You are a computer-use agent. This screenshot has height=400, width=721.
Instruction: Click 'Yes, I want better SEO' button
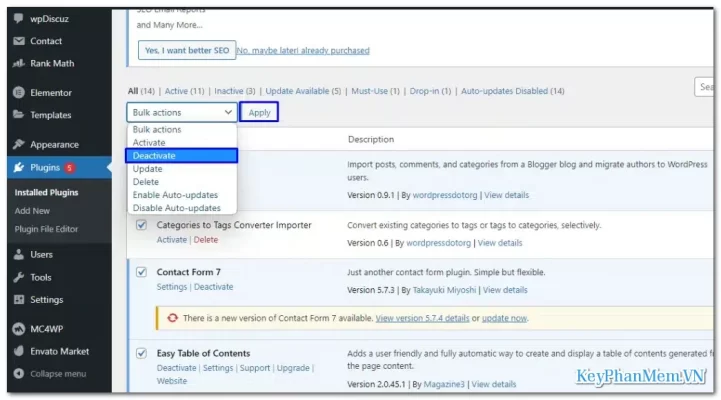click(x=185, y=50)
